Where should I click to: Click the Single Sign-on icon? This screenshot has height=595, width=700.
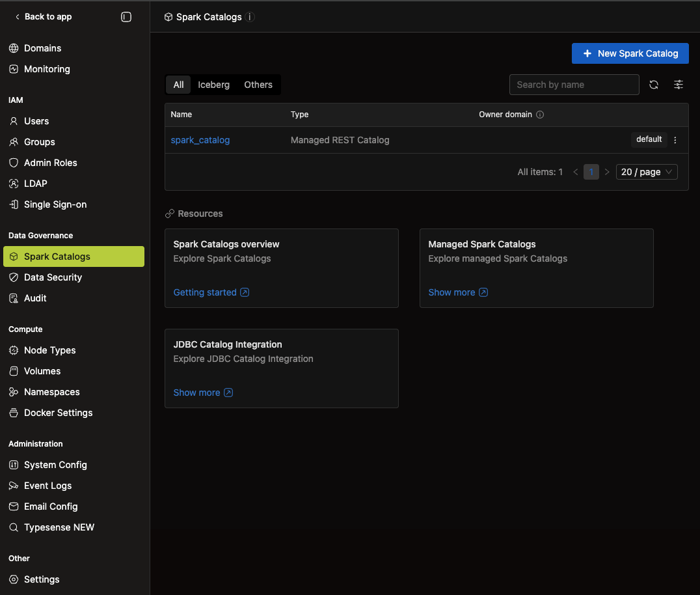pos(14,204)
